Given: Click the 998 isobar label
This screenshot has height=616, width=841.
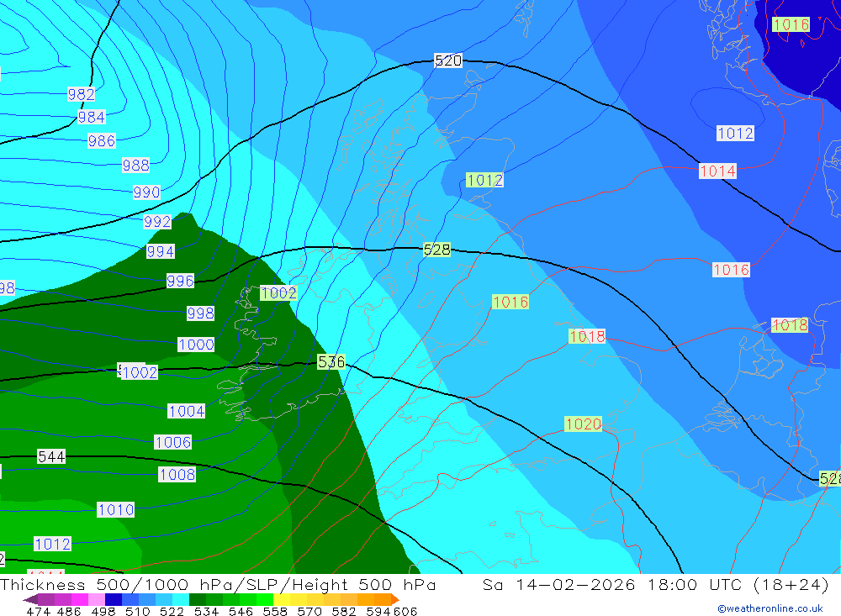Looking at the screenshot, I should tap(201, 313).
